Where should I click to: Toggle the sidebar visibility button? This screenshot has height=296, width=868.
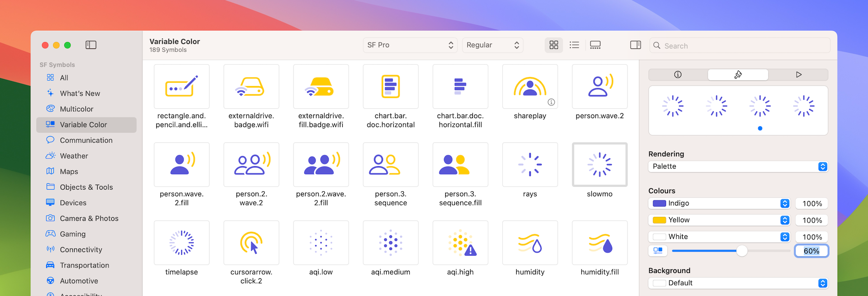91,45
